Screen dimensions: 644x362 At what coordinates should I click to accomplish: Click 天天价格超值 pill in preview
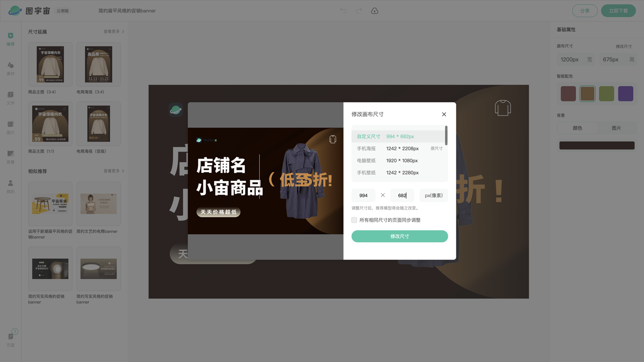(x=219, y=212)
